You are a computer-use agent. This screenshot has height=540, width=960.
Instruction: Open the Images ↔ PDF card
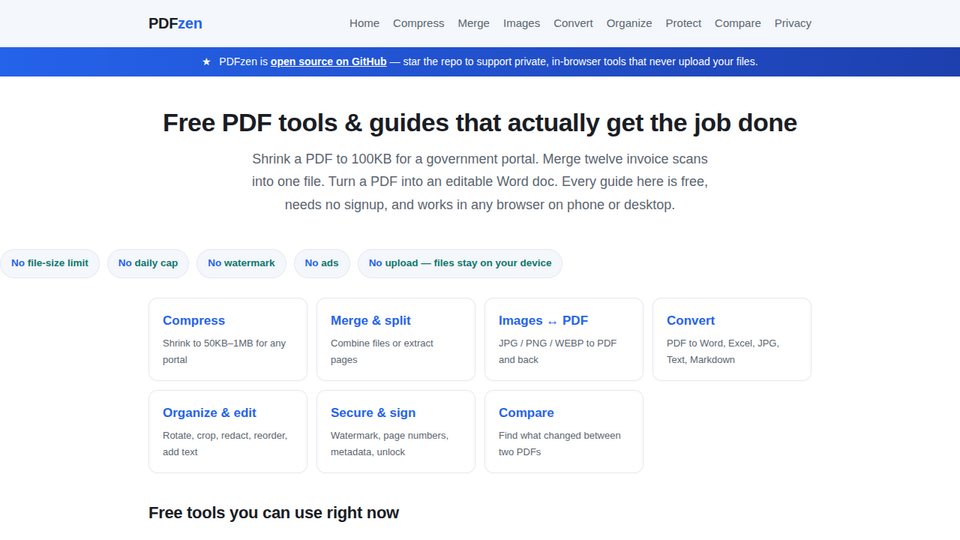(564, 339)
